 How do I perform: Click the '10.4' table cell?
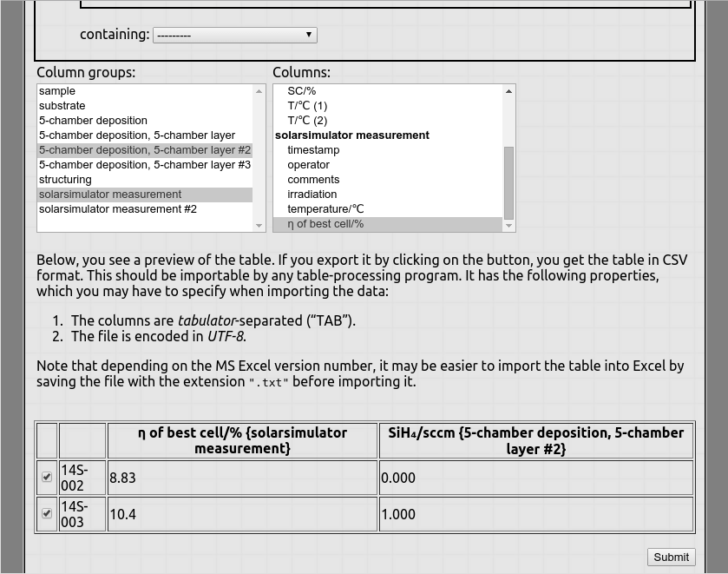coord(242,514)
